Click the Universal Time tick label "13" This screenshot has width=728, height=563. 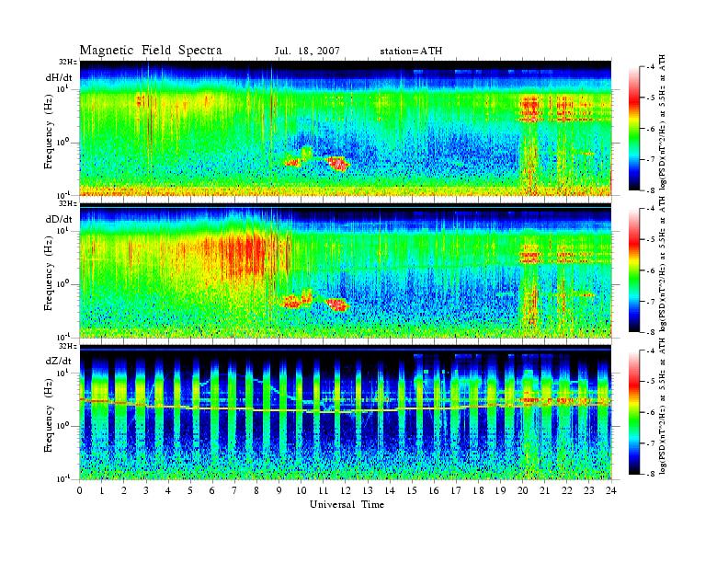(x=368, y=491)
